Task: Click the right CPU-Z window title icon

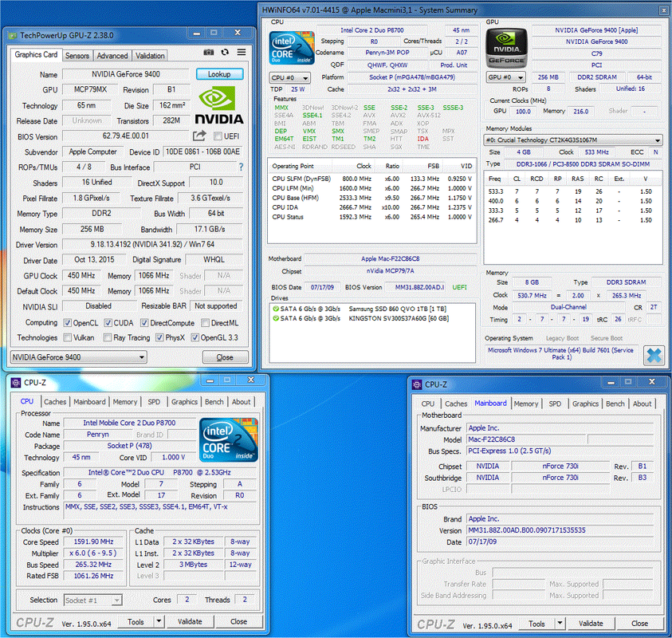Action: click(417, 384)
